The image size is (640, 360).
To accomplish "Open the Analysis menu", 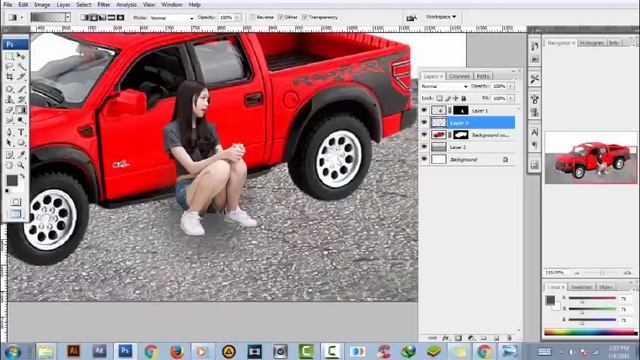I will [127, 5].
